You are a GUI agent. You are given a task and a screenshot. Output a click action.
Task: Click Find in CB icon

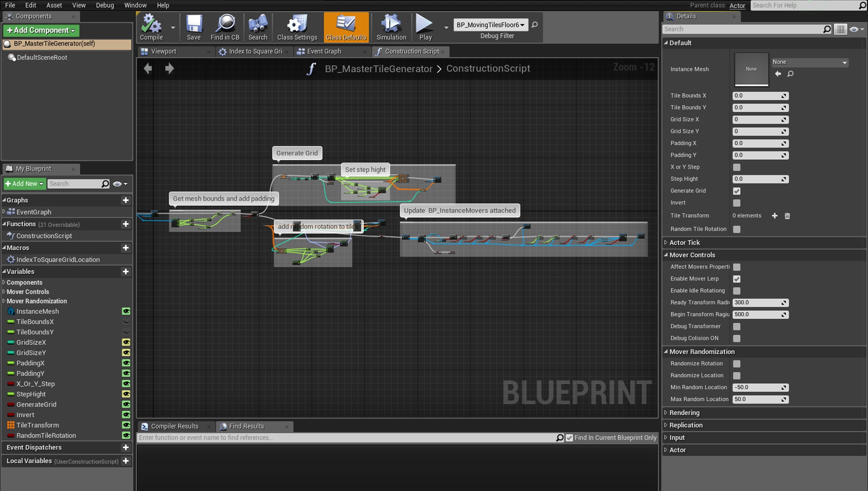[x=225, y=27]
